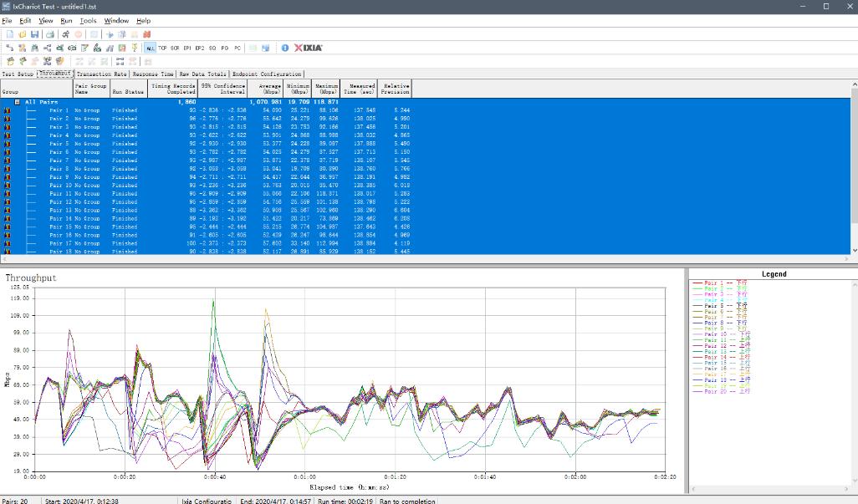Screen dimensions: 858x504
Task: Toggle the PG pair group filter
Action: 225,48
